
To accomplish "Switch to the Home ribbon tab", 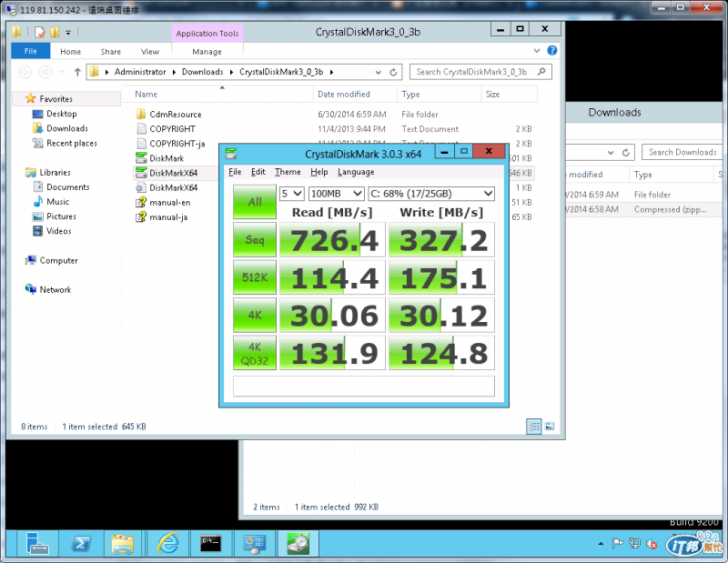I will click(71, 52).
